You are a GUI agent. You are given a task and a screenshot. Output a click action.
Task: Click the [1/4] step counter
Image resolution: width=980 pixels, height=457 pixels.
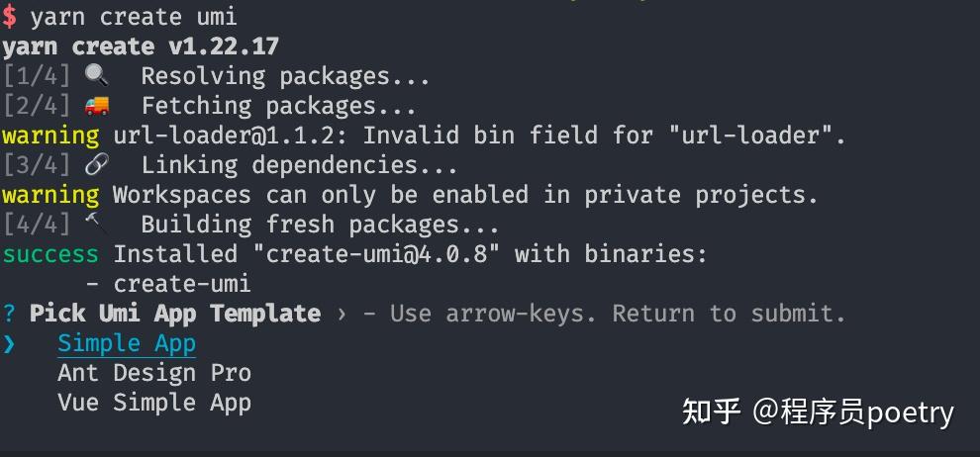[37, 76]
